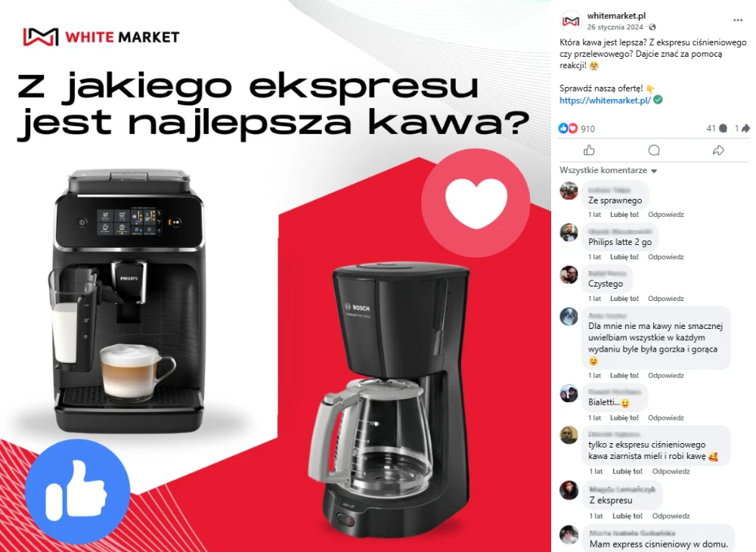Open the https://whitemarket.pl/ link
Viewport: 756px width, 552px height.
[605, 101]
